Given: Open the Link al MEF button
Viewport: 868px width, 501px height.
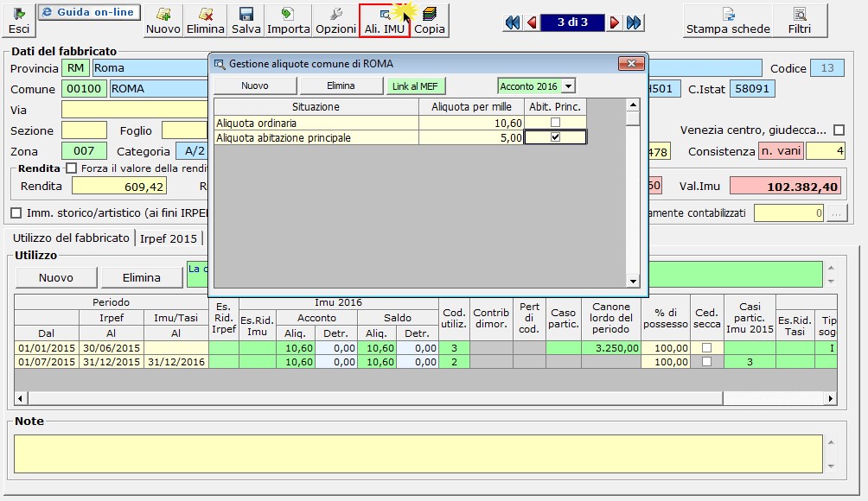Looking at the screenshot, I should 415,86.
